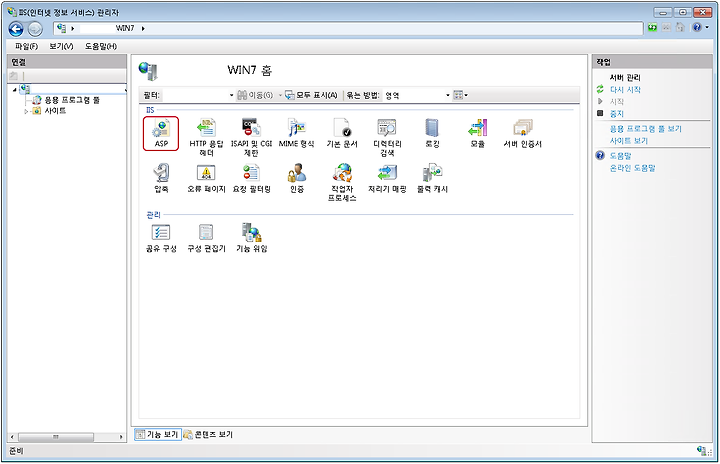Open 출력 캐시 feature
Image resolution: width=720 pixels, height=464 pixels.
click(x=432, y=178)
